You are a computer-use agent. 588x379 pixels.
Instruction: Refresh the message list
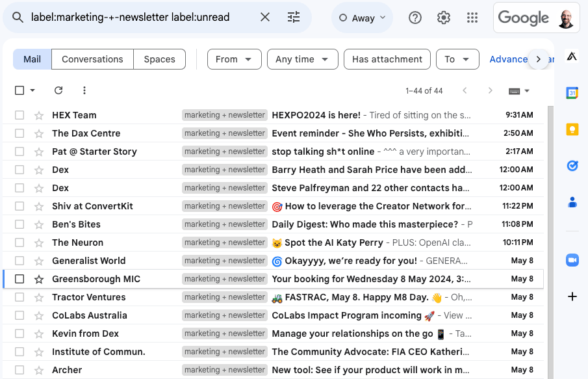pyautogui.click(x=58, y=90)
